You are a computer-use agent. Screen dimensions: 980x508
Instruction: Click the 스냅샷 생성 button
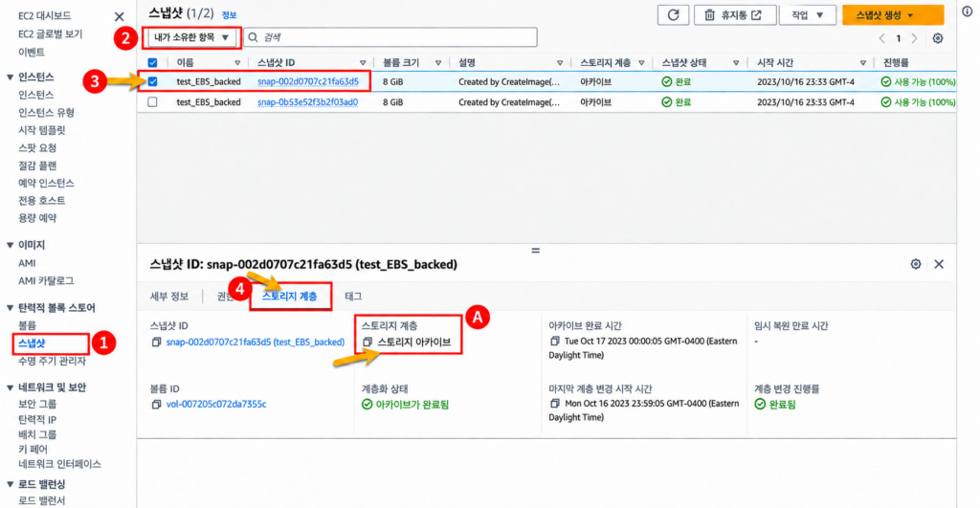pyautogui.click(x=893, y=15)
